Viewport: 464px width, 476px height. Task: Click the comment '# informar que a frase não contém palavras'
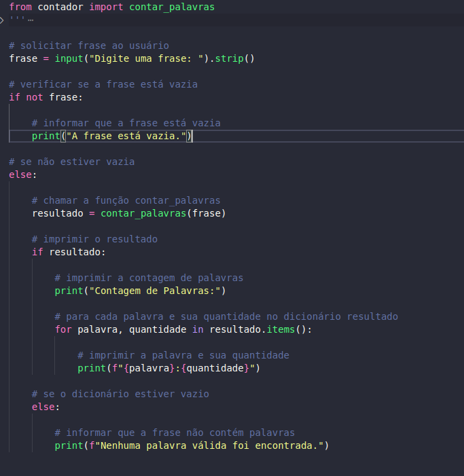pos(175,433)
